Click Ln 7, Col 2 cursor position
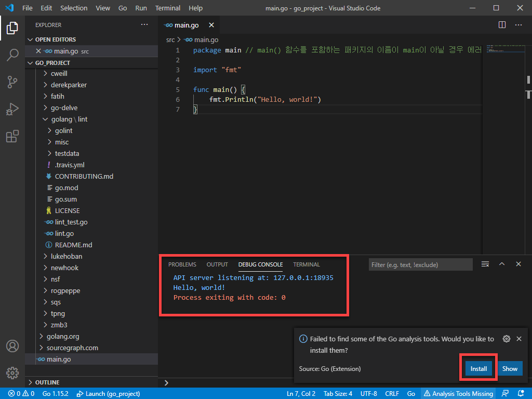Viewport: 532px width, 399px height. coord(301,394)
